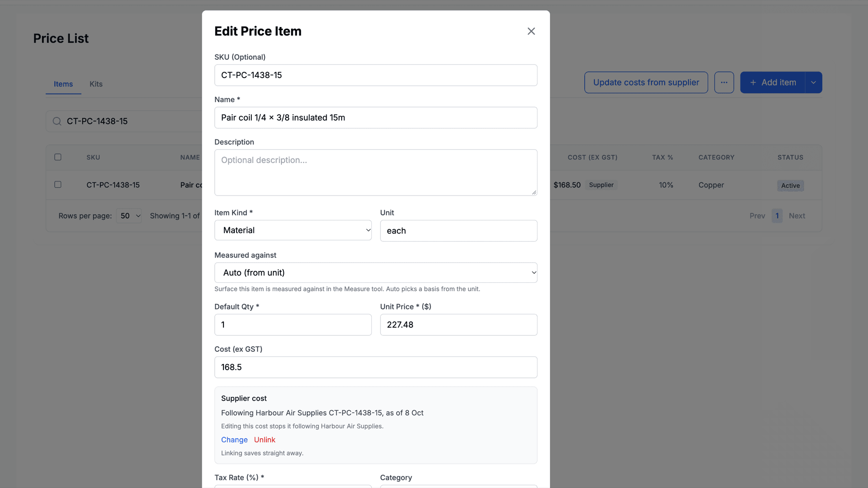Close the Edit Price Item dialog
Viewport: 868px width, 488px height.
[531, 31]
